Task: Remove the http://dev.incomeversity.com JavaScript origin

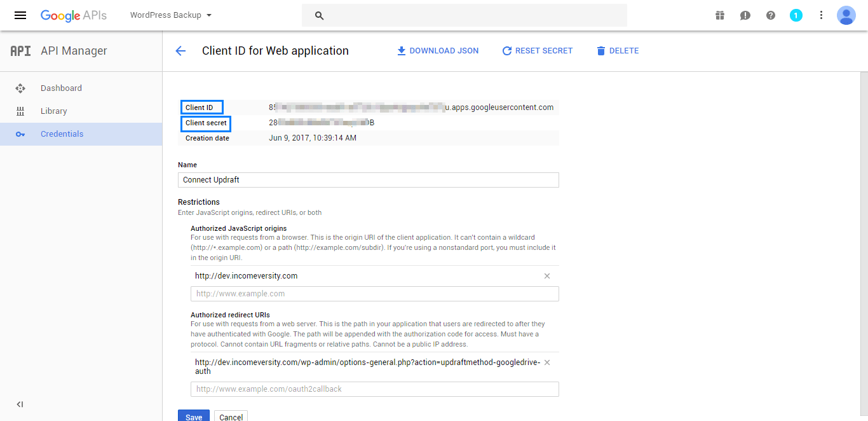Action: pos(547,276)
